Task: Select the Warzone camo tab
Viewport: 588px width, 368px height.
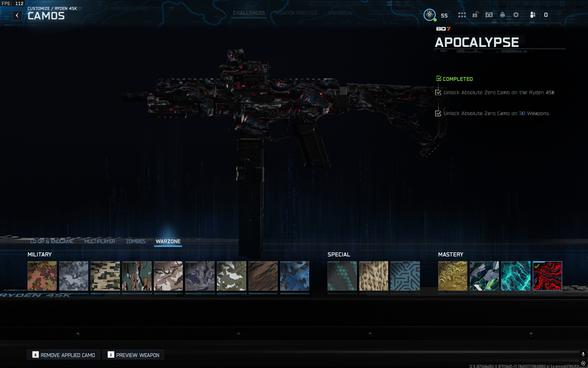Action: tap(168, 241)
